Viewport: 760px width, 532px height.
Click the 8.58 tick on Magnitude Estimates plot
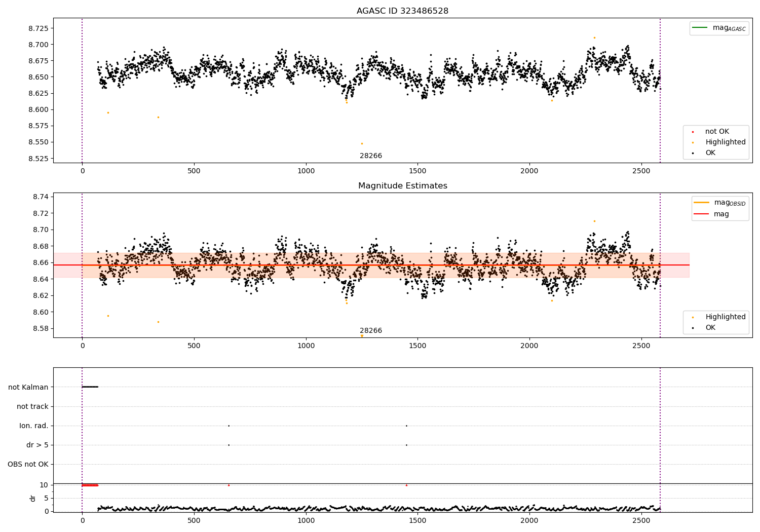pyautogui.click(x=41, y=328)
